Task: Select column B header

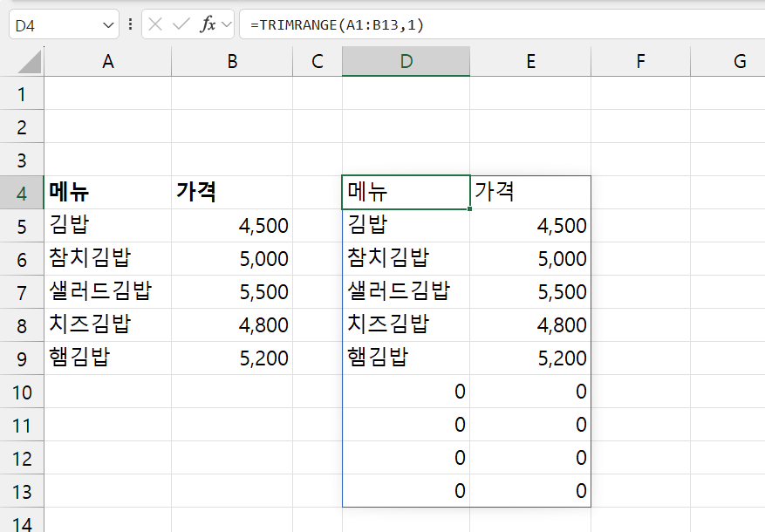Action: (232, 61)
